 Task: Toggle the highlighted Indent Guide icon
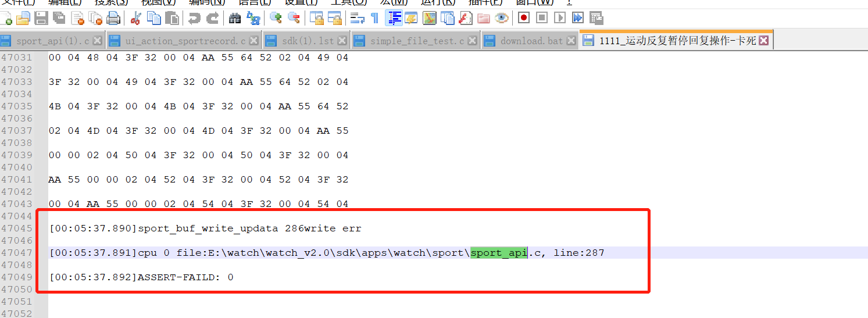394,18
